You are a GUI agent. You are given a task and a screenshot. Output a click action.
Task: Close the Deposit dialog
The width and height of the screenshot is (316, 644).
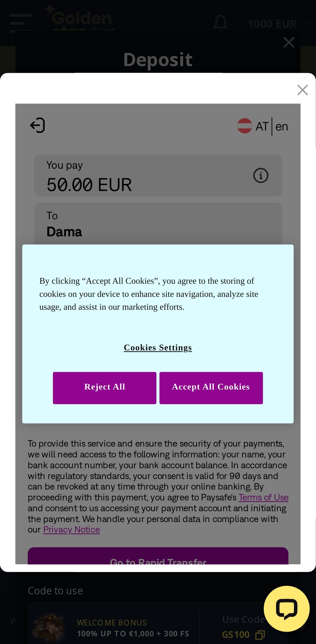click(289, 43)
